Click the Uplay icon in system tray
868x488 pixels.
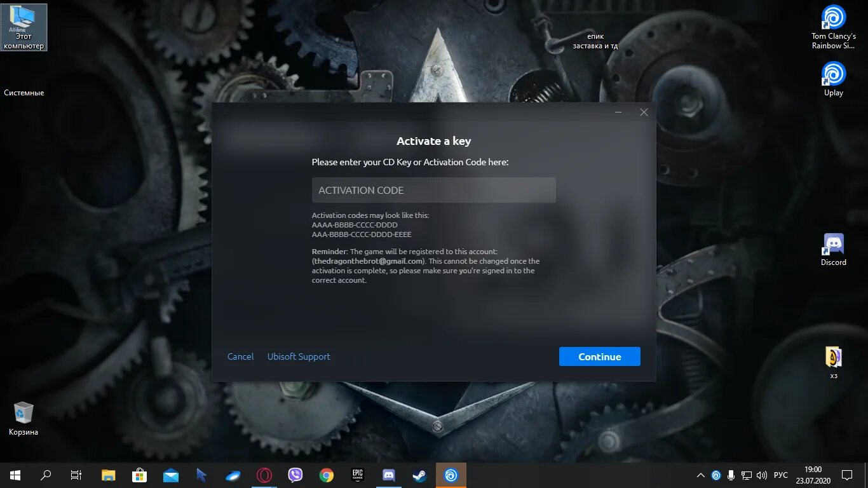click(716, 475)
